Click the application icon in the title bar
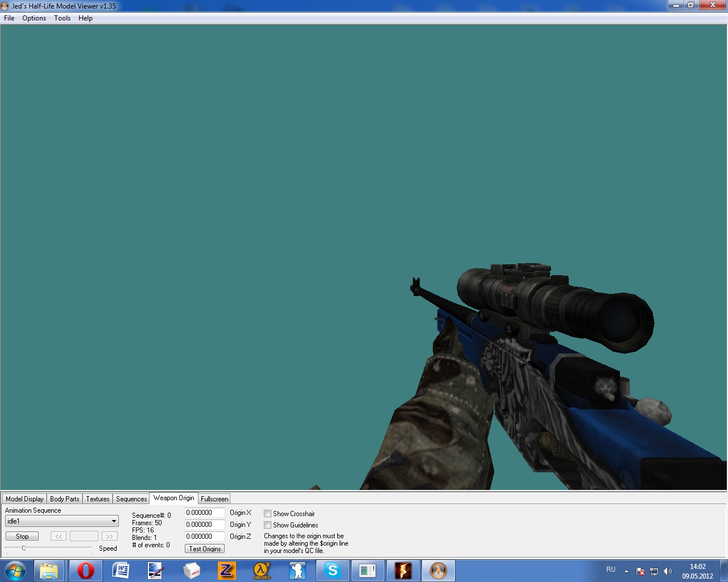The width and height of the screenshot is (728, 582). (x=5, y=6)
